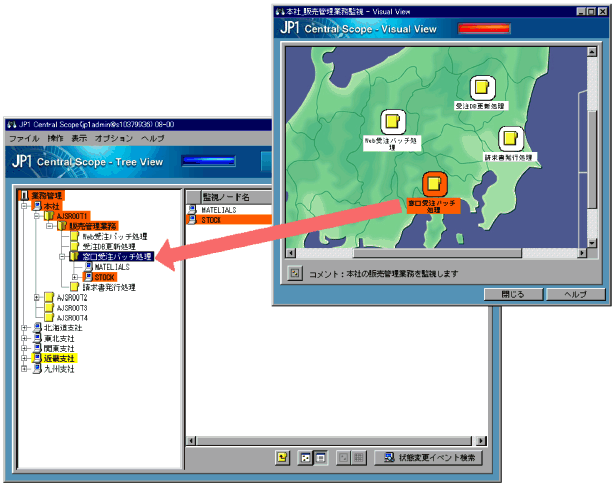Click the 請求書発行処理 node icon on the map
This screenshot has width=614, height=486.
[511, 138]
